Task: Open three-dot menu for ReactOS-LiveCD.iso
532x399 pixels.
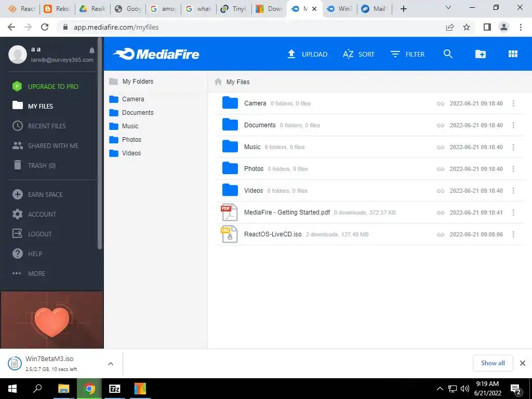Action: pos(513,234)
